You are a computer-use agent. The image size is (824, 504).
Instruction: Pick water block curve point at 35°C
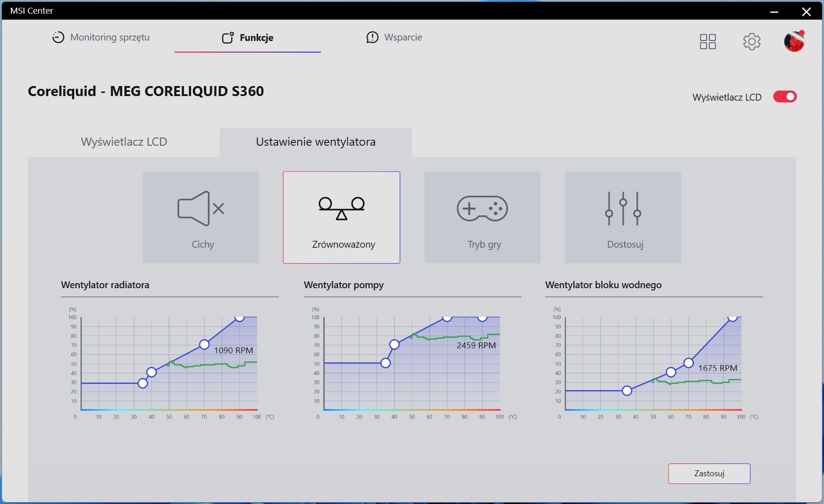[x=627, y=391]
